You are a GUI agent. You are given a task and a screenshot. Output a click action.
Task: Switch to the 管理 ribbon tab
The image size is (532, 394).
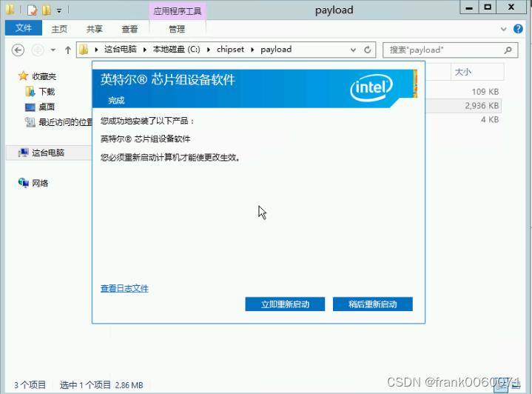point(177,29)
